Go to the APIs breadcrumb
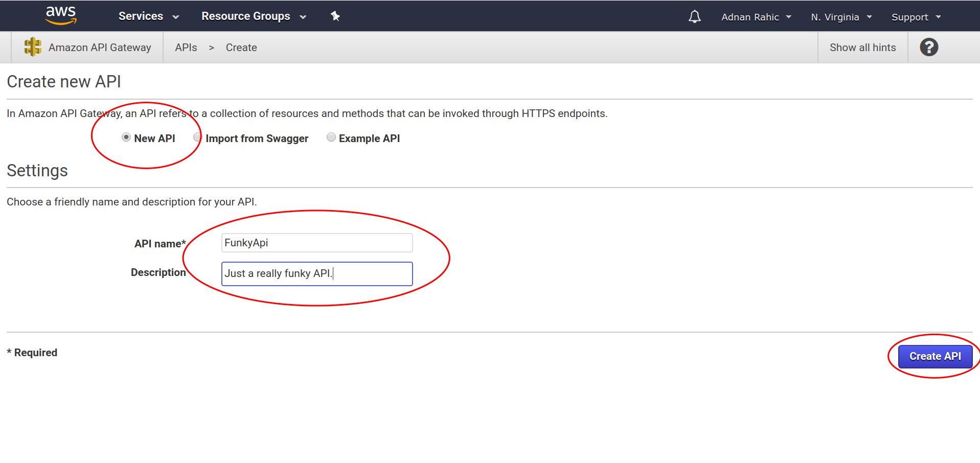This screenshot has height=463, width=980. click(186, 48)
